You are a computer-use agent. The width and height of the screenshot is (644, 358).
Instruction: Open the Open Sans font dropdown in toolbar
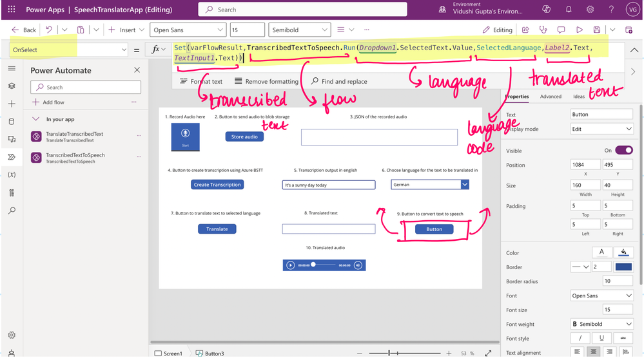188,30
